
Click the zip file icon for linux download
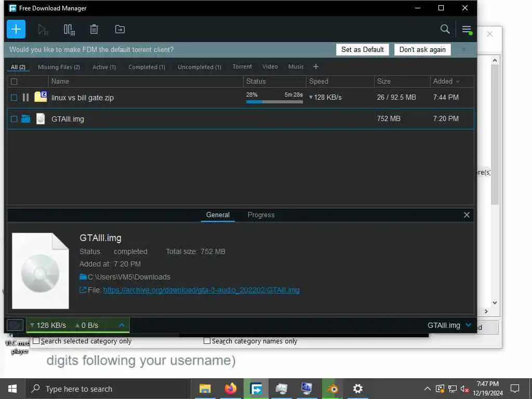coord(41,97)
